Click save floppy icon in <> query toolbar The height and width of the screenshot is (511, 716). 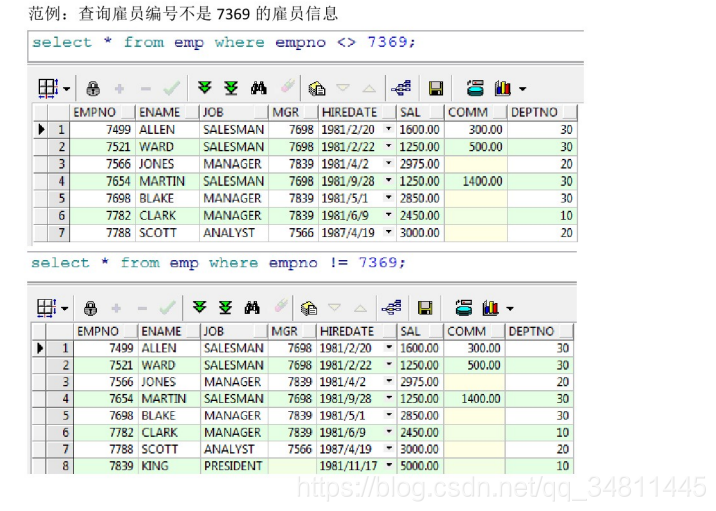[x=436, y=88]
